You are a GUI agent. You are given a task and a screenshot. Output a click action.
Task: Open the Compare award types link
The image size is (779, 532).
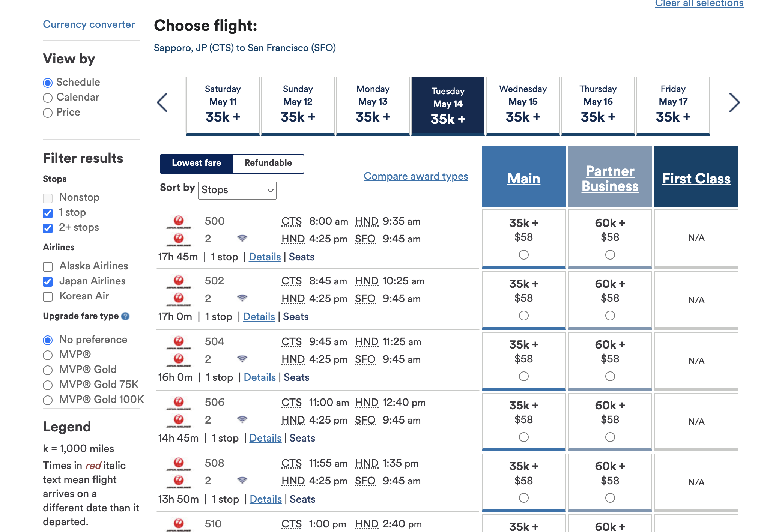(x=416, y=176)
